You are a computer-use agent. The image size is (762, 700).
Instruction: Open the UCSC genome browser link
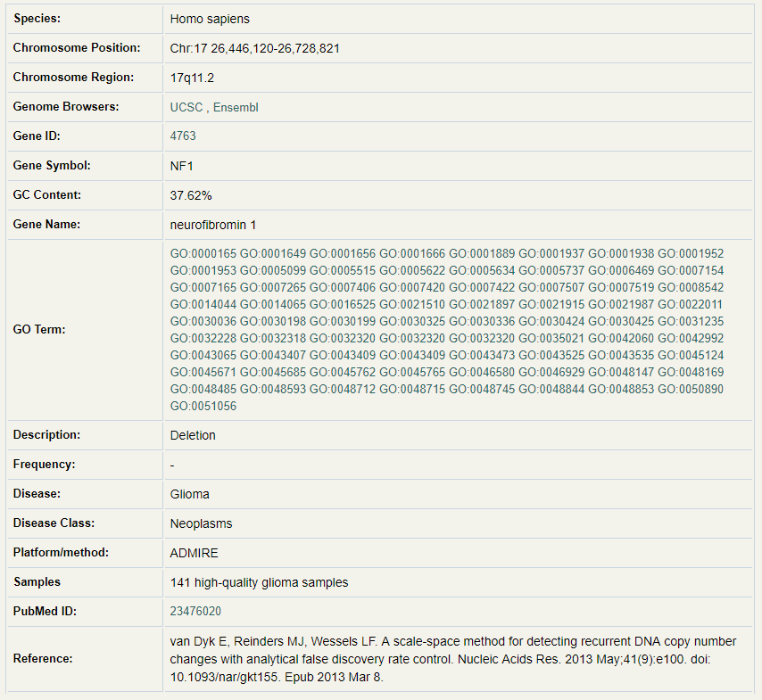tap(186, 107)
